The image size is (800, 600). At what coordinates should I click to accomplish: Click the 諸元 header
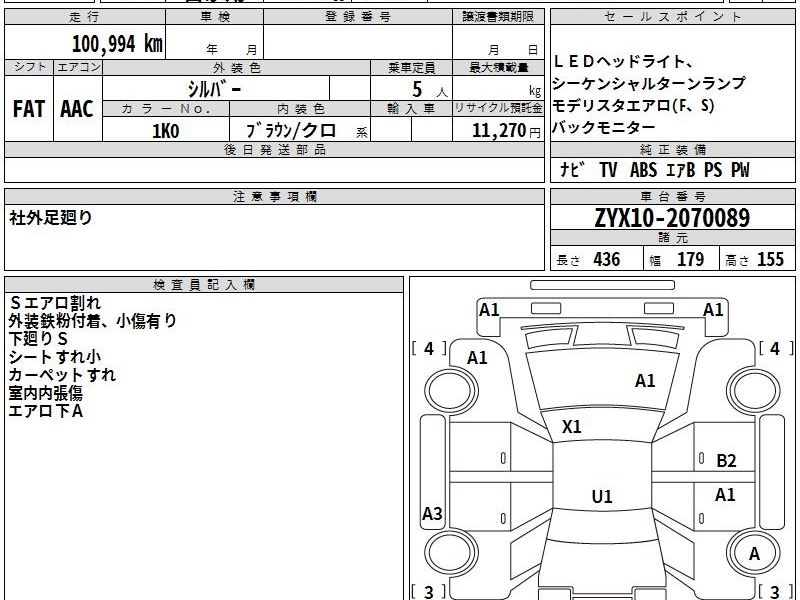click(672, 238)
